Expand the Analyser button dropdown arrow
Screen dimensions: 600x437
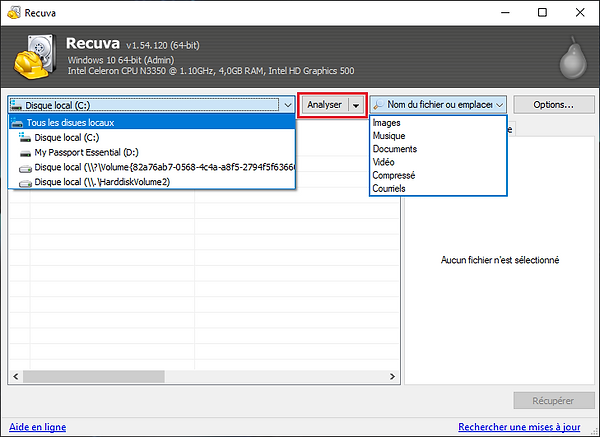click(356, 105)
